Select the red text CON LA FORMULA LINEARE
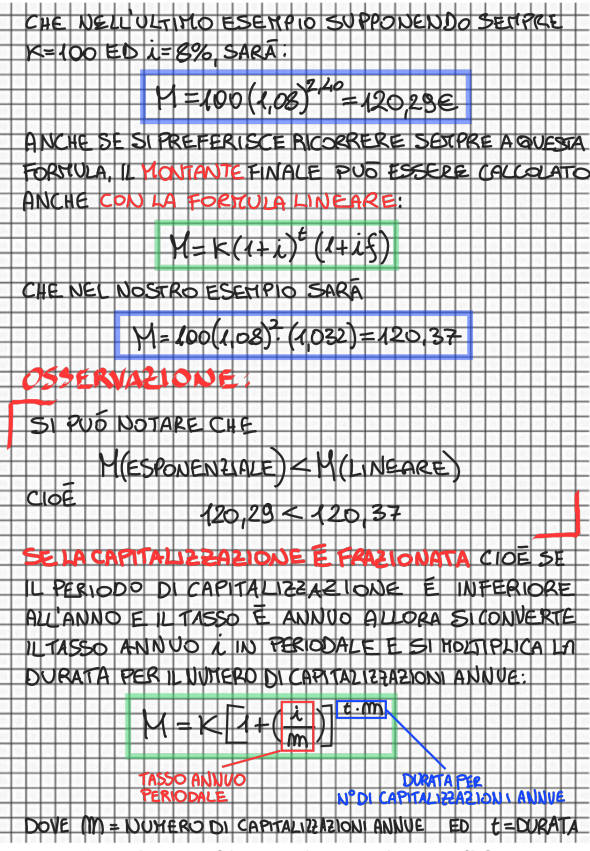 [249, 201]
